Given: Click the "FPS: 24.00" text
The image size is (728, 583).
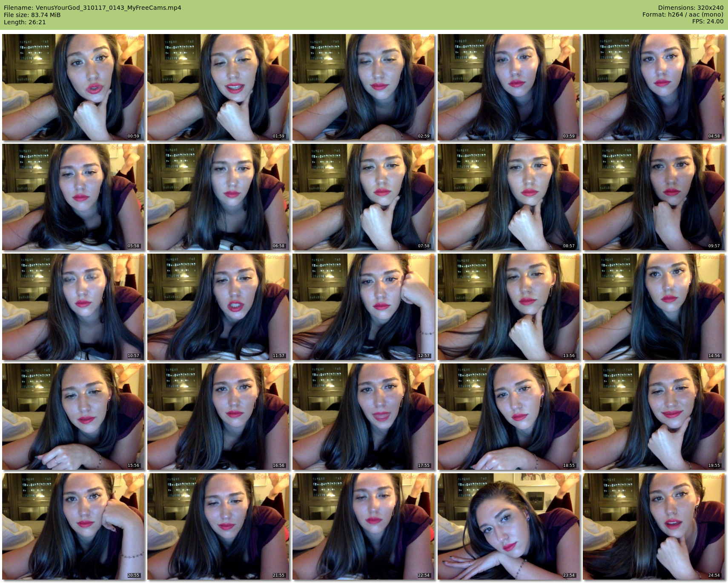Looking at the screenshot, I should [x=708, y=21].
